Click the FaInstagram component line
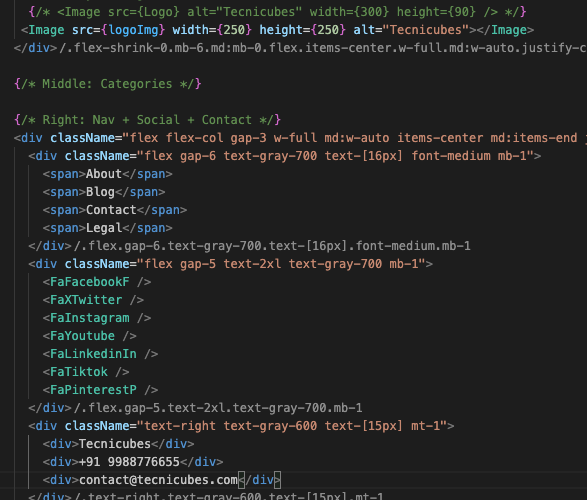The width and height of the screenshot is (587, 500). click(97, 318)
